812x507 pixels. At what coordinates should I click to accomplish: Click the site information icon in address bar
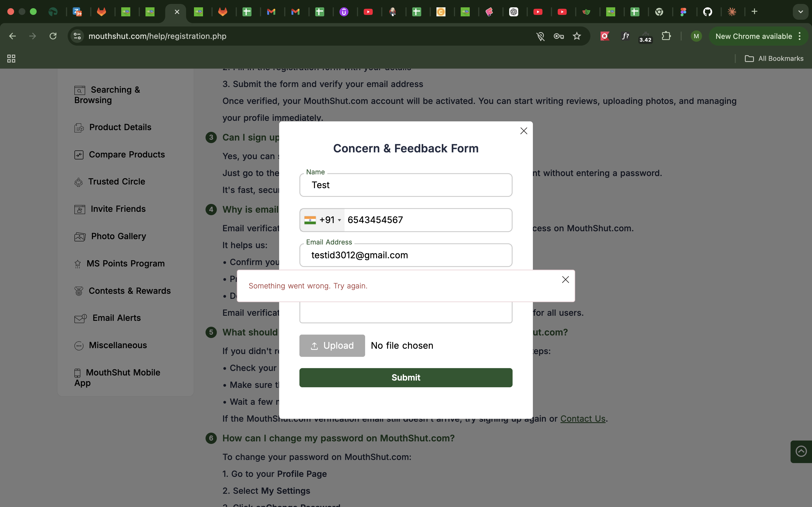(x=77, y=36)
